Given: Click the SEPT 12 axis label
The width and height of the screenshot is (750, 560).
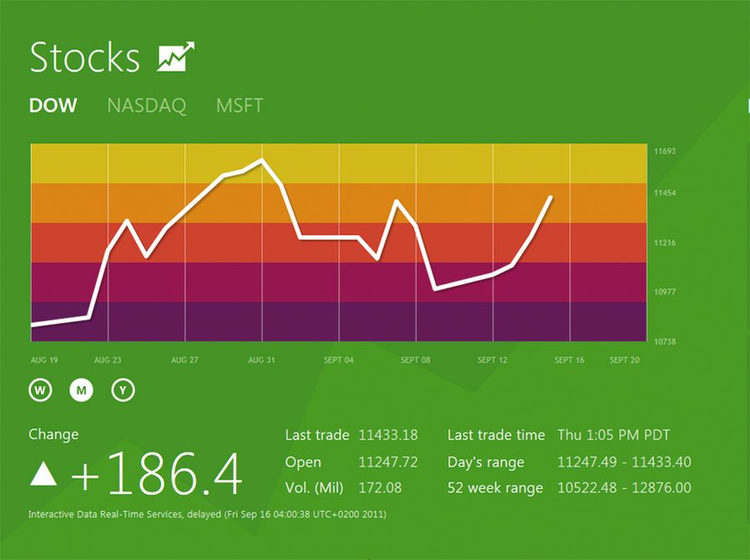Looking at the screenshot, I should (492, 360).
